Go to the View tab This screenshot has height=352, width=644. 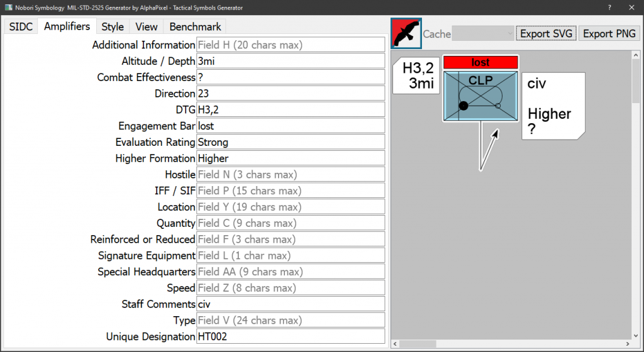(146, 26)
